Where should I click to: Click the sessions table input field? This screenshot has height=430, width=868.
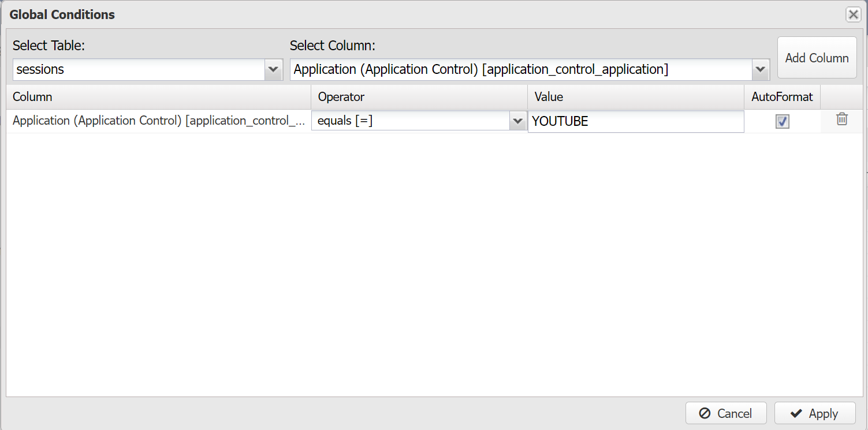point(139,69)
